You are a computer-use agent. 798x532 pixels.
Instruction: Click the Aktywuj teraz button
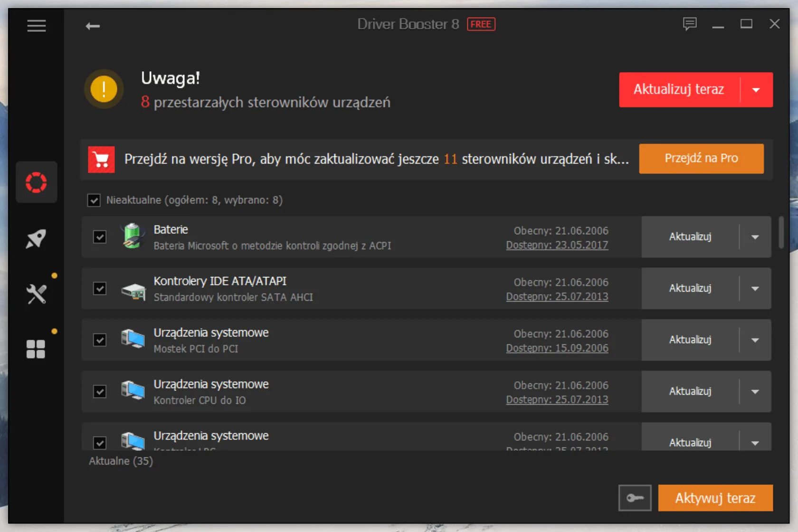pyautogui.click(x=715, y=498)
